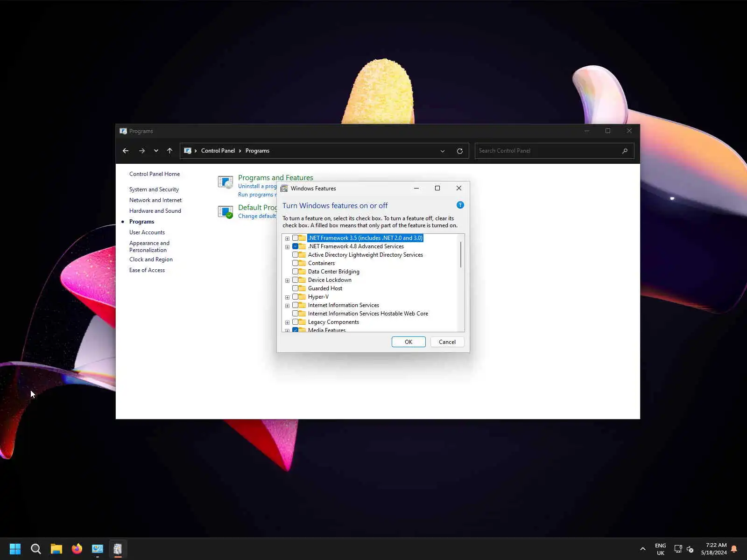Expand the Internet Information Services node
The width and height of the screenshot is (747, 560).
pyautogui.click(x=287, y=306)
